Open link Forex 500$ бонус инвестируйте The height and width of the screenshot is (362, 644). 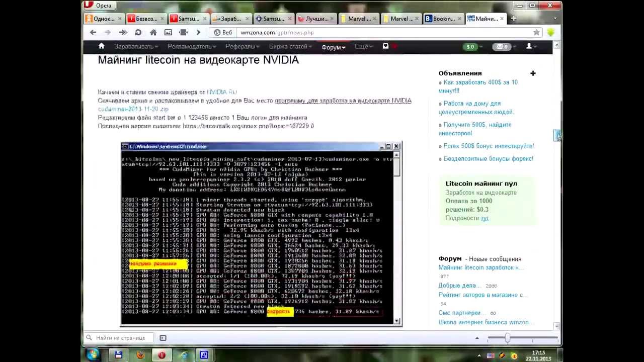(489, 146)
